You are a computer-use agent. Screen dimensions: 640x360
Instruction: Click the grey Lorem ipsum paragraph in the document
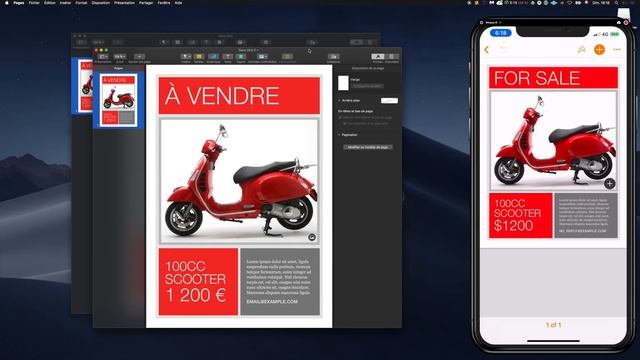[x=278, y=276]
